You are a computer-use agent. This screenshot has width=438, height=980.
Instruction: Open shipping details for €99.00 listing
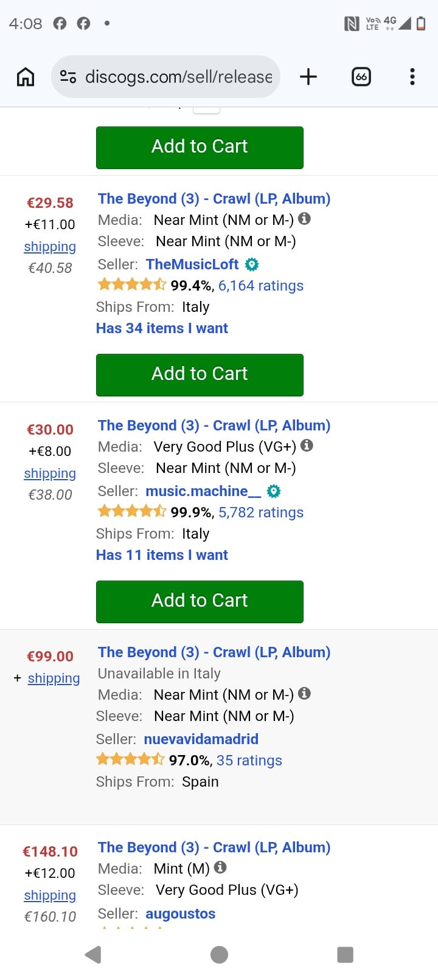(54, 678)
